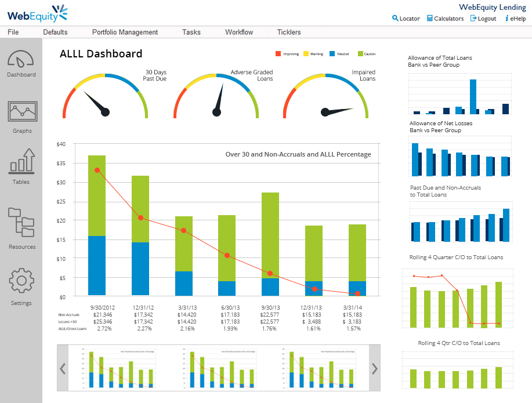
Task: Open the File menu
Action: pyautogui.click(x=13, y=32)
